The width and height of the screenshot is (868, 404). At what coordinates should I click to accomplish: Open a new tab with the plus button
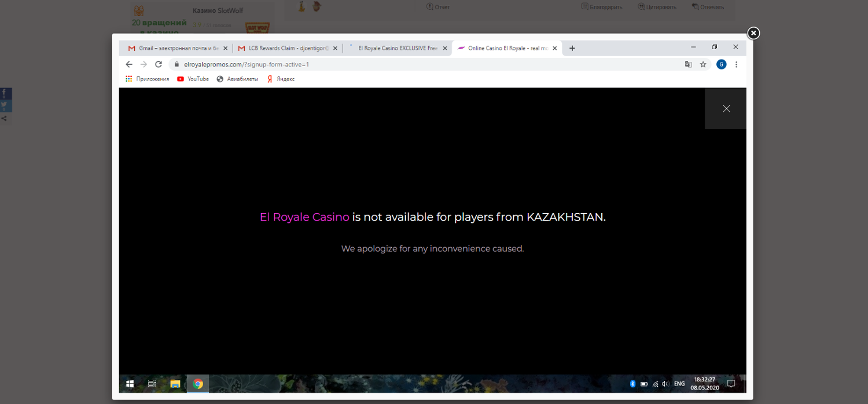coord(572,48)
